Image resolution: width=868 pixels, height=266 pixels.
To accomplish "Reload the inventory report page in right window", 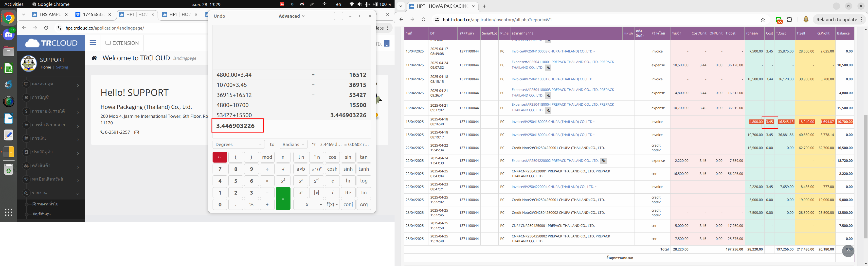I will coord(424,19).
